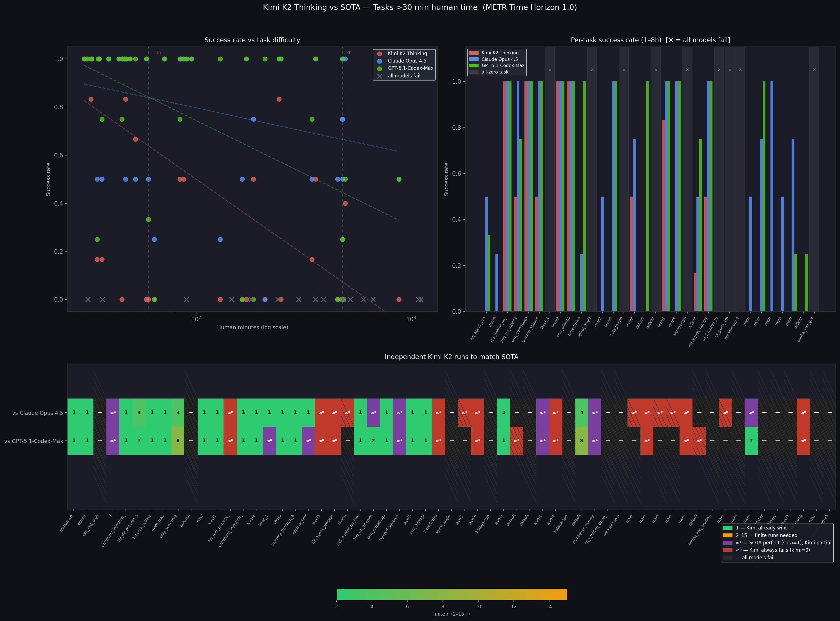Click Kimi K2 Thinking red marker in scatter legend
The width and height of the screenshot is (840, 621).
pos(379,54)
